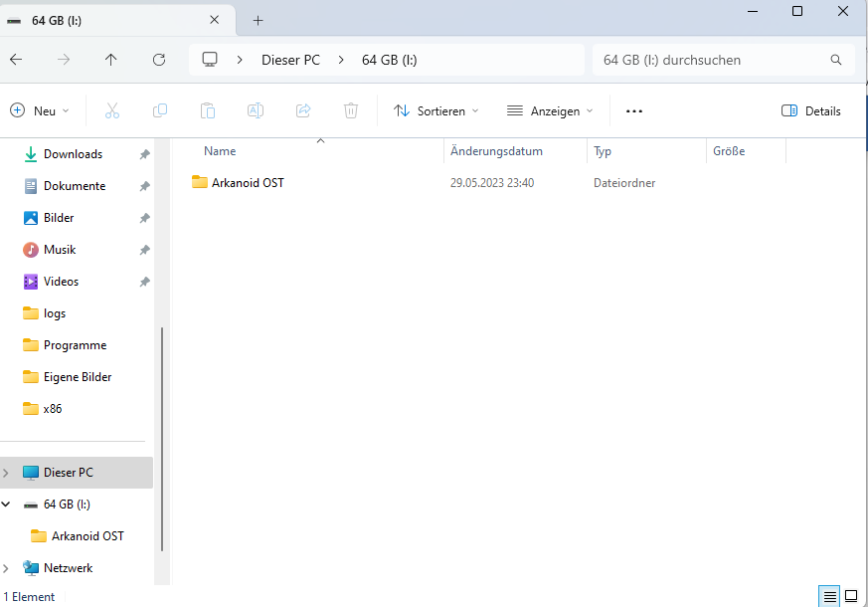Open the Sortieren dropdown

(436, 110)
